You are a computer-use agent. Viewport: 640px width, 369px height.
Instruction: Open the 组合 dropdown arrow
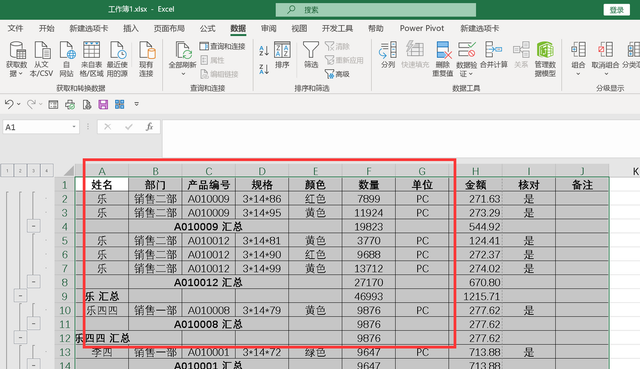(x=578, y=74)
